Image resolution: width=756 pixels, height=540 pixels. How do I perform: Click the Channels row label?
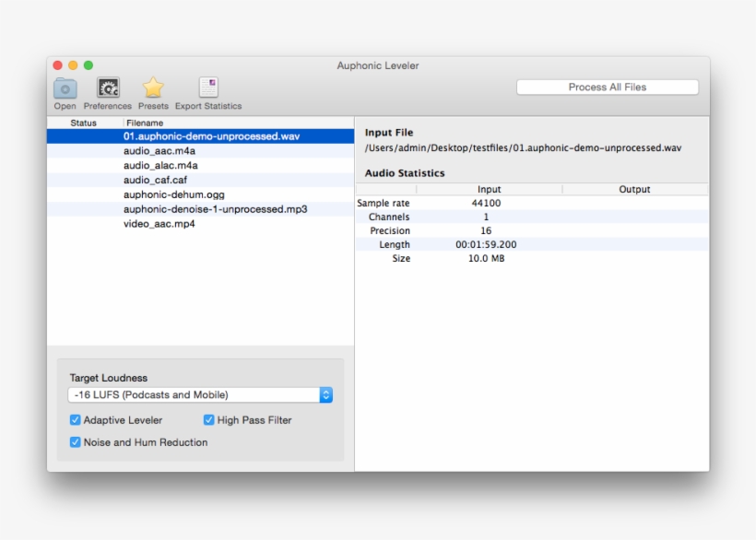tap(389, 217)
